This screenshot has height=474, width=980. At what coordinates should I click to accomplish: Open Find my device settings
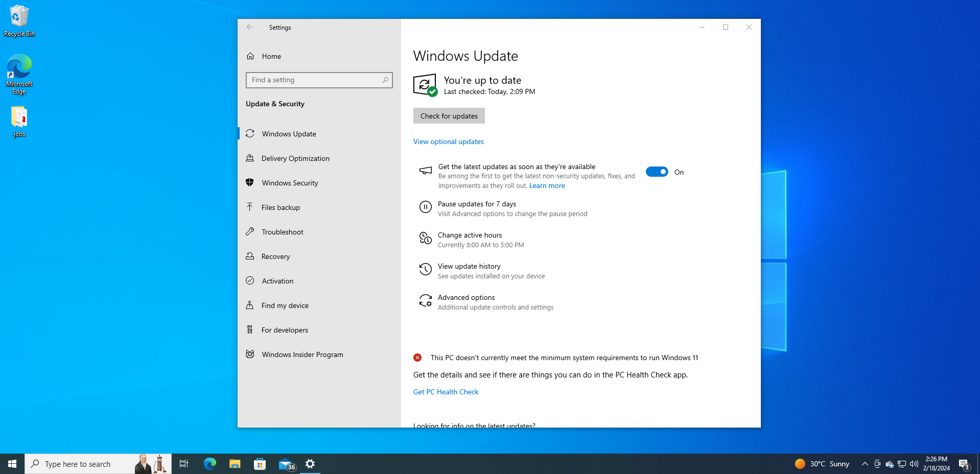[319, 305]
